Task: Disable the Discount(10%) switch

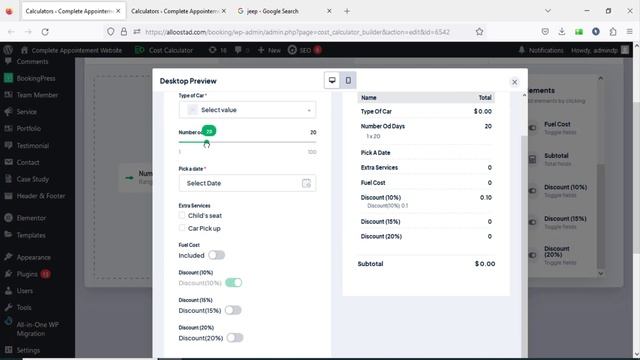Action: click(x=234, y=282)
